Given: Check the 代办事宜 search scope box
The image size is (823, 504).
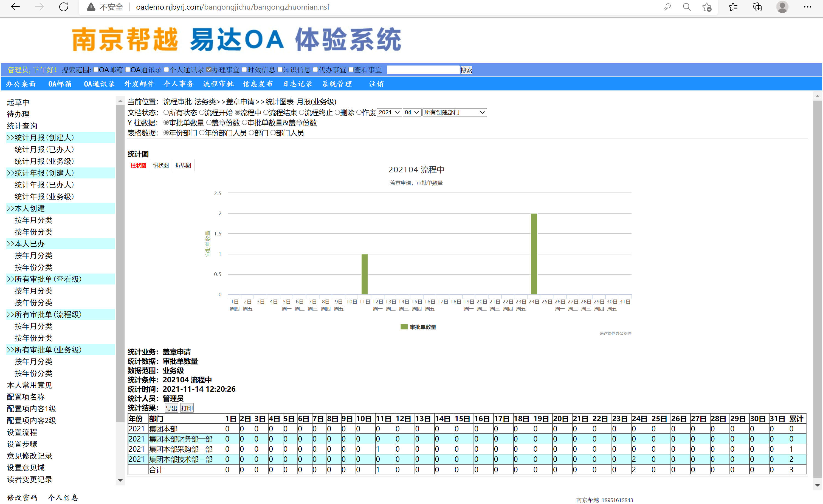Looking at the screenshot, I should [315, 69].
